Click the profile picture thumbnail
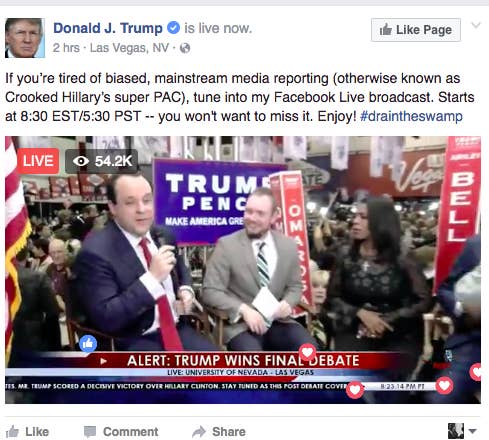Viewport: 489px width, 440px height. (x=25, y=38)
